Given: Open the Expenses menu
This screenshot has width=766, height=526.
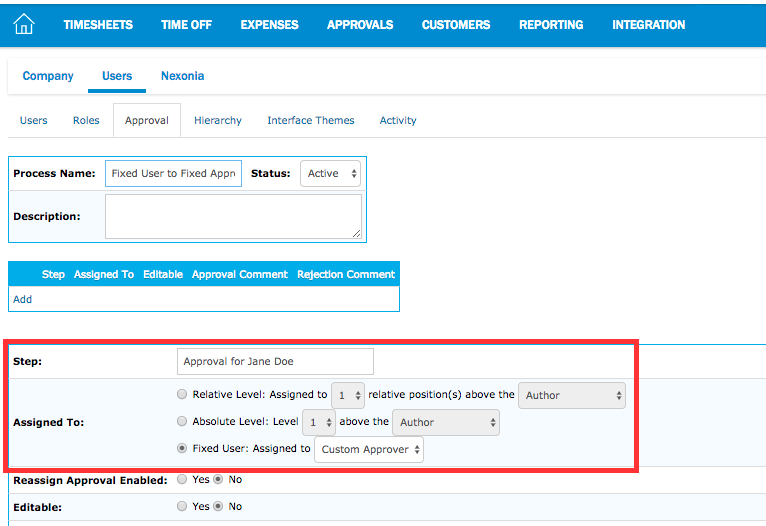Looking at the screenshot, I should click(x=269, y=25).
